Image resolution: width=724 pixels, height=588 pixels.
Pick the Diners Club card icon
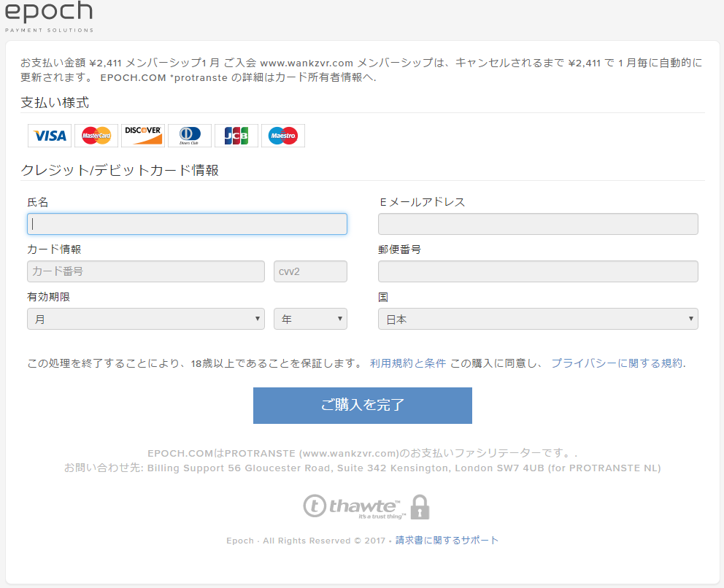[x=190, y=136]
